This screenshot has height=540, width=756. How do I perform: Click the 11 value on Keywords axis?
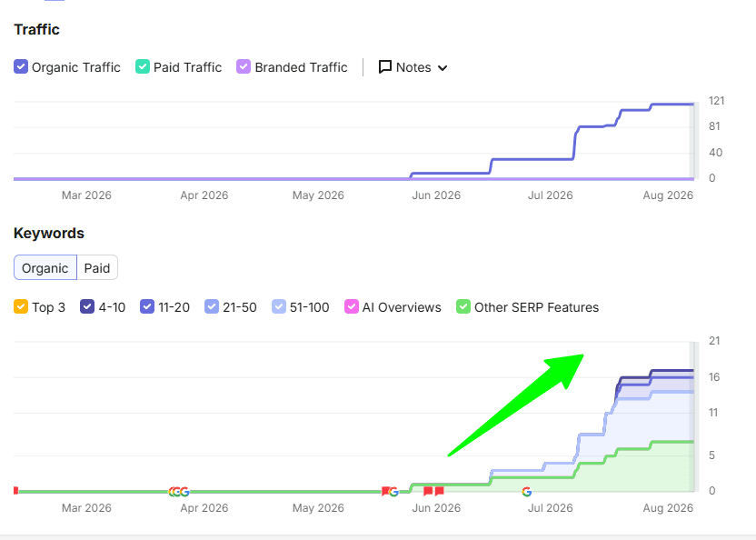pos(713,413)
